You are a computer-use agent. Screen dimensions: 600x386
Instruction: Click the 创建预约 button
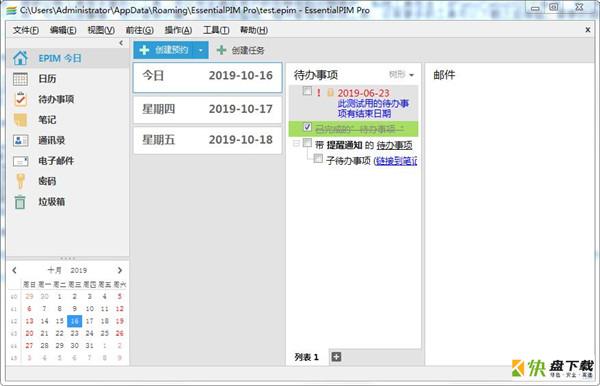(164, 50)
